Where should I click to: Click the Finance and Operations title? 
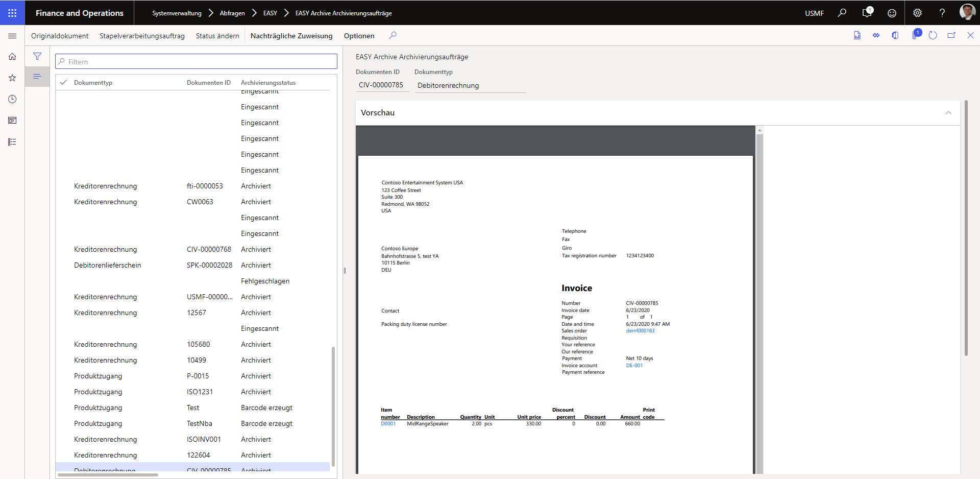coord(80,13)
